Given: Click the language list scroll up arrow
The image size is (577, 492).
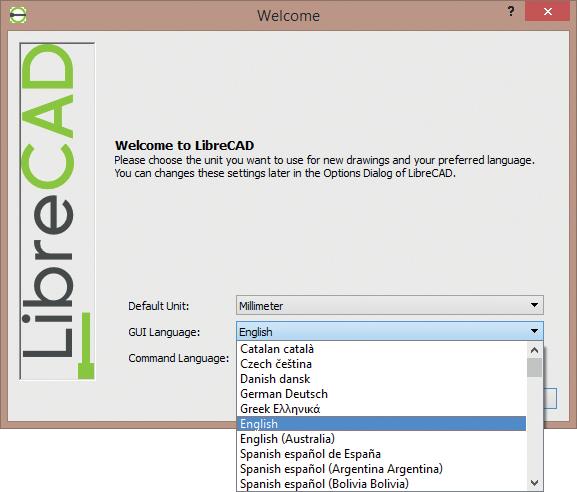Looking at the screenshot, I should (534, 350).
